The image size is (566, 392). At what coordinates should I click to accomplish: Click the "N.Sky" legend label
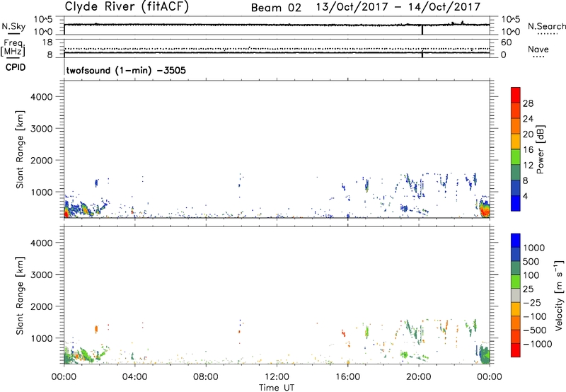coord(13,26)
